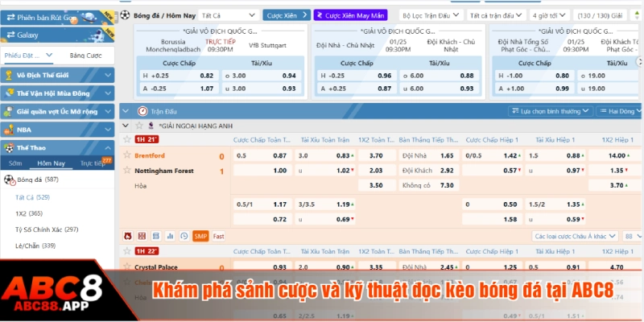The image size is (644, 322).
Task: Expand Giải quần vợt Úc Mở rộng menu
Action: click(108, 111)
